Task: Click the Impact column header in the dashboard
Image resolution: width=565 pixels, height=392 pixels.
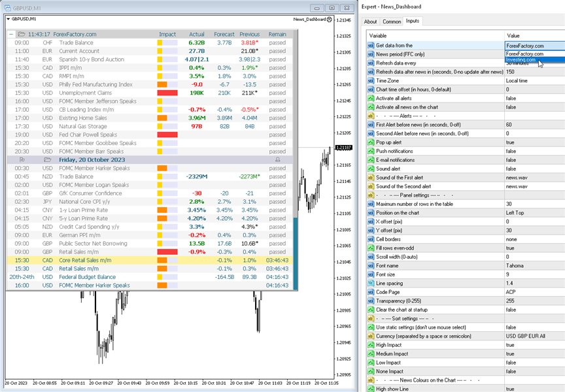Action: point(167,34)
